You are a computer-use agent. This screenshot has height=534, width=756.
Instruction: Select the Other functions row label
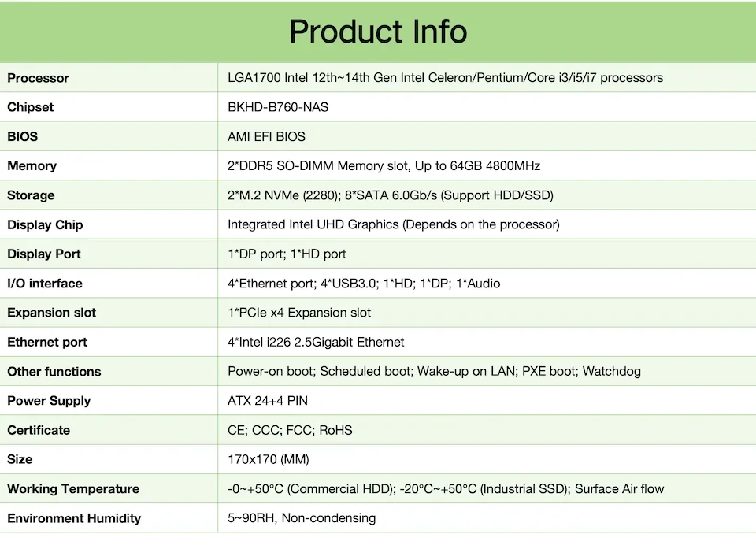coord(54,372)
